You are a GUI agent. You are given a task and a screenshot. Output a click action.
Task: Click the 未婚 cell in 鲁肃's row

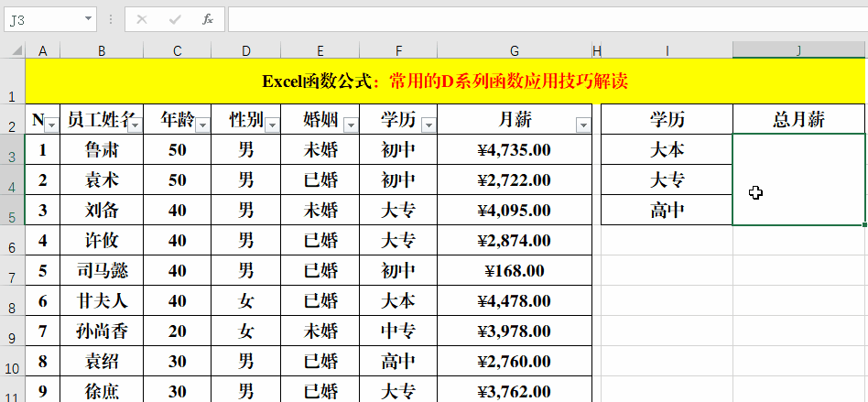pos(320,149)
